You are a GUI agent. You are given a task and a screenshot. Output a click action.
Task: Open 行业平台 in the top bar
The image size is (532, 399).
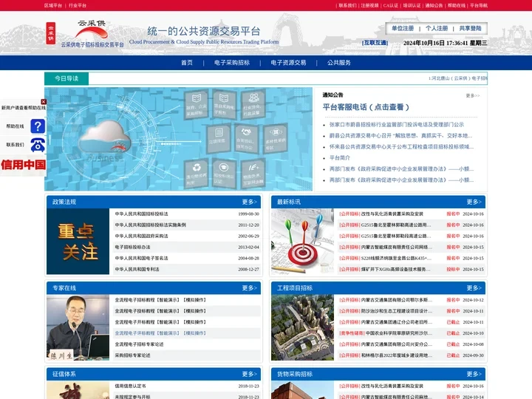click(78, 5)
